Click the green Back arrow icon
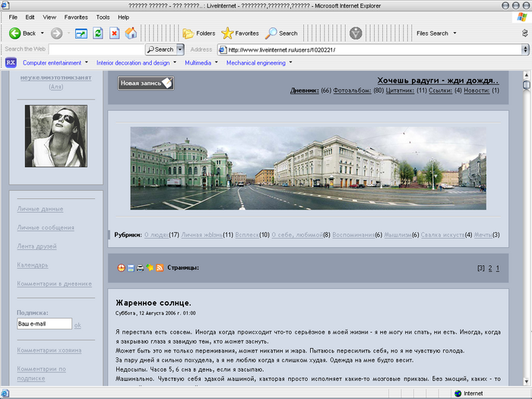 point(15,33)
